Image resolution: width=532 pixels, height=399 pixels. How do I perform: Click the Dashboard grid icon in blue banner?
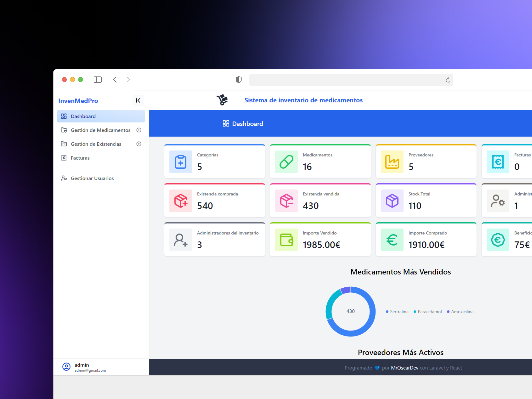[x=226, y=124]
